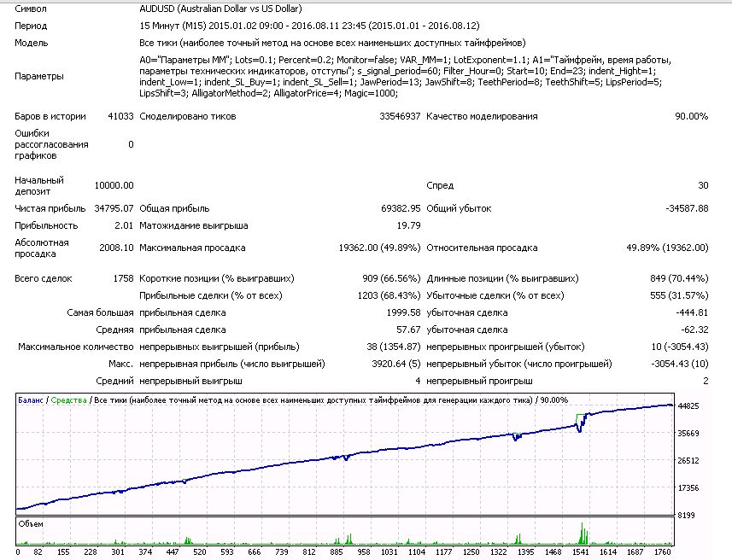This screenshot has height=560, width=732.
Task: Click x-axis trade number 1760
Action: point(662,552)
